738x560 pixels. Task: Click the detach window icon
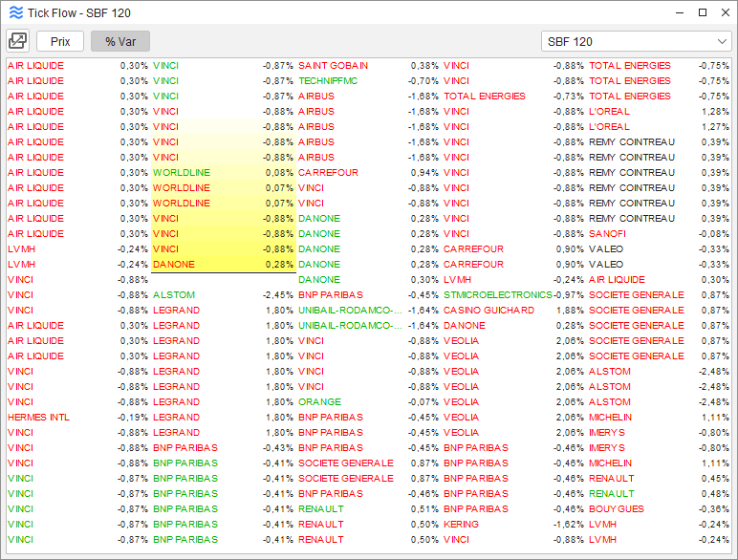click(x=18, y=41)
